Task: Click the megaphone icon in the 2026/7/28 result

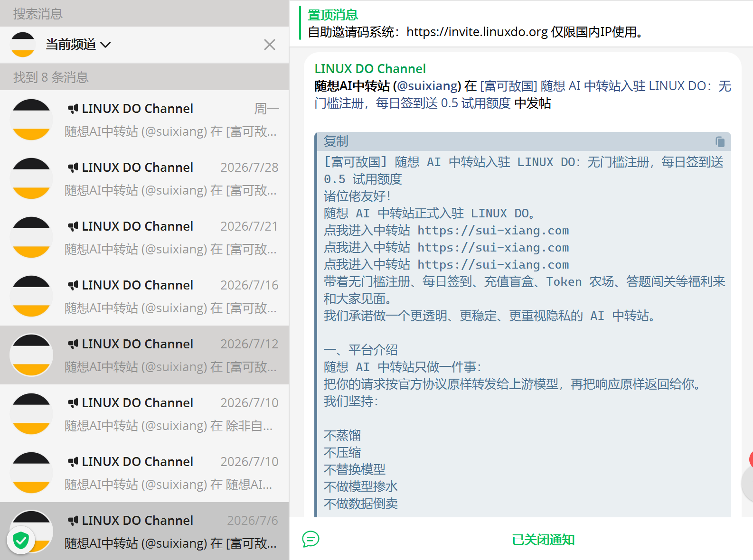Action: pos(73,168)
